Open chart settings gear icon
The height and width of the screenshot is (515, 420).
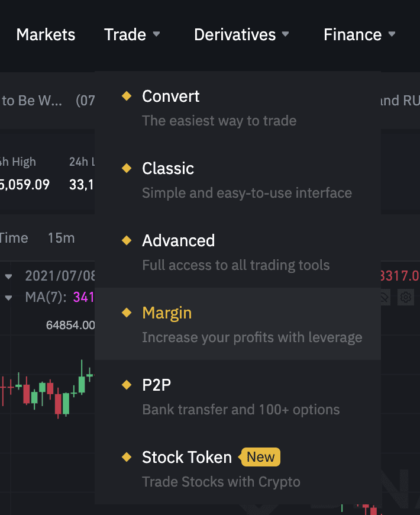[406, 297]
